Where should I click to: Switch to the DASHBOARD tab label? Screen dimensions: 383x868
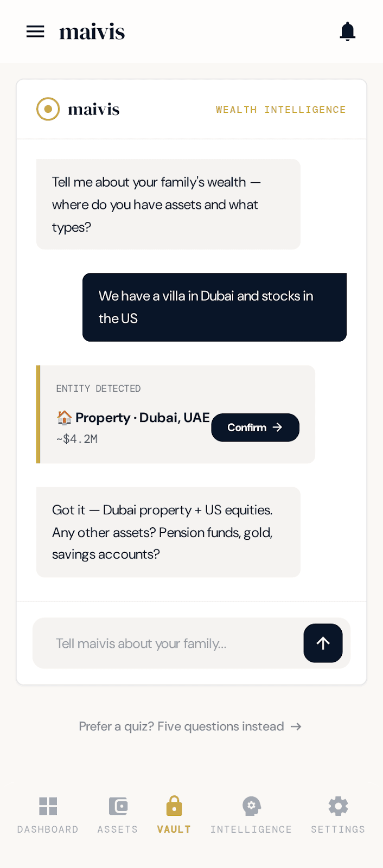pyautogui.click(x=48, y=829)
